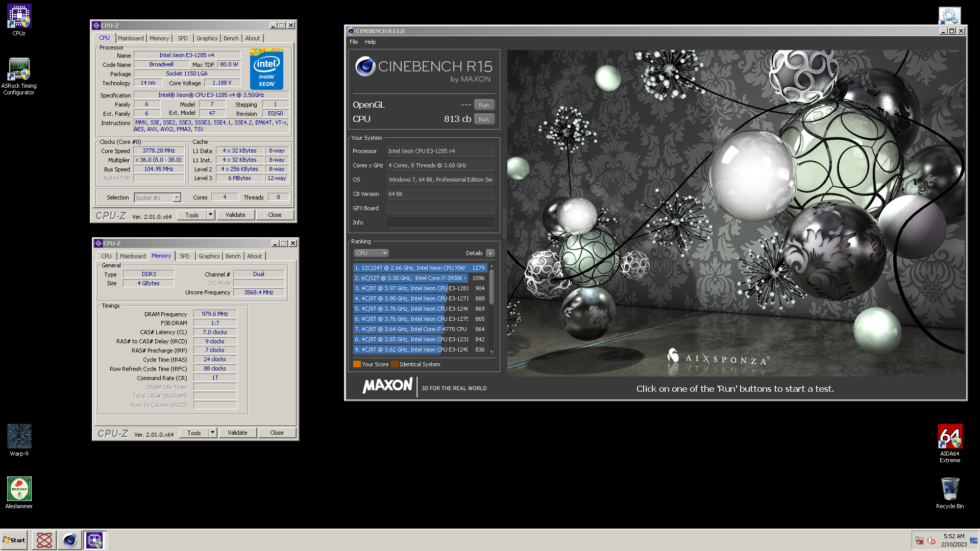Open Socket #1 selection dropdown

(x=158, y=198)
